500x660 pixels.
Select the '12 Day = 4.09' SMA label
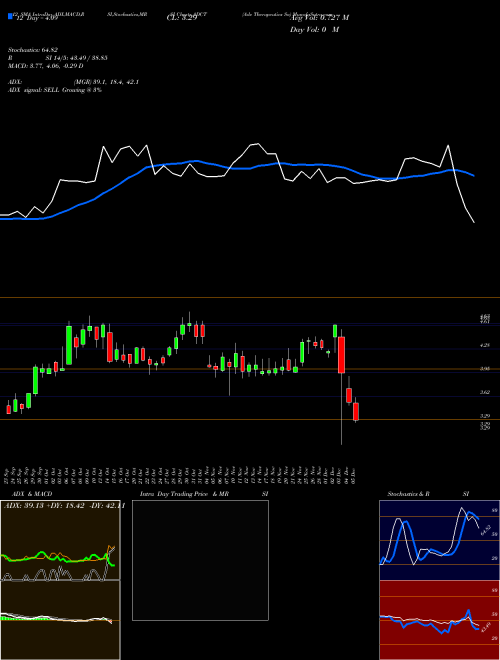[35, 18]
